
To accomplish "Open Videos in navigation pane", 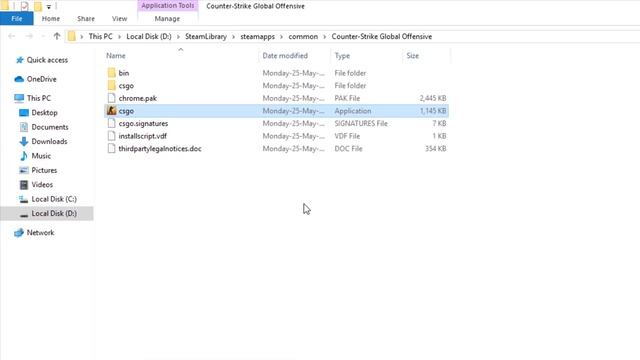I will (42, 184).
